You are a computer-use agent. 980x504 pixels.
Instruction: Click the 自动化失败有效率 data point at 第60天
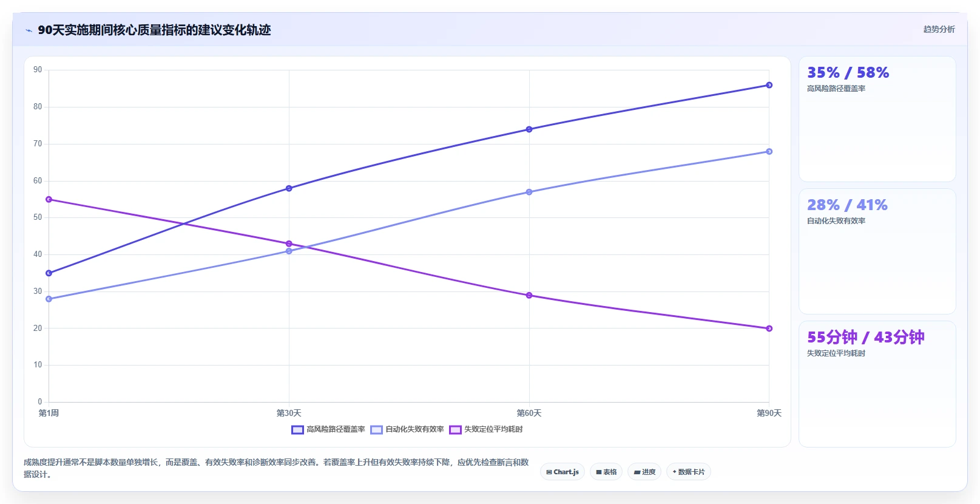pyautogui.click(x=529, y=192)
